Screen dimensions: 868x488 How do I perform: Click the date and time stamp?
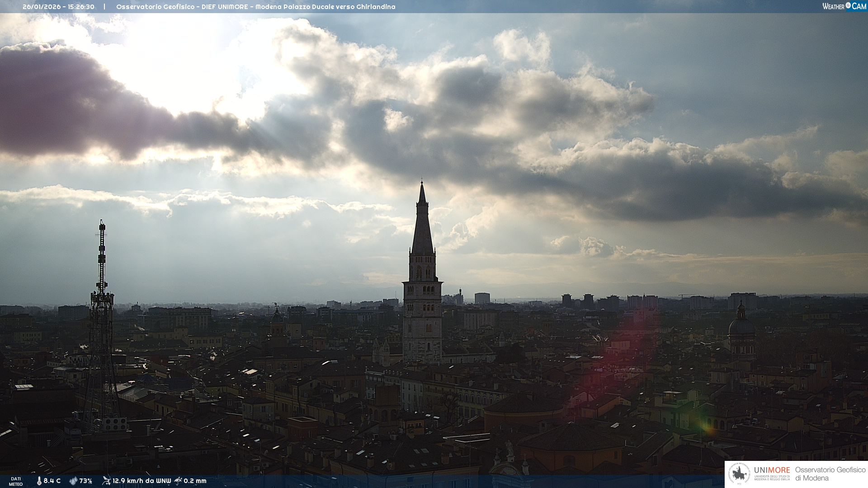pos(58,7)
